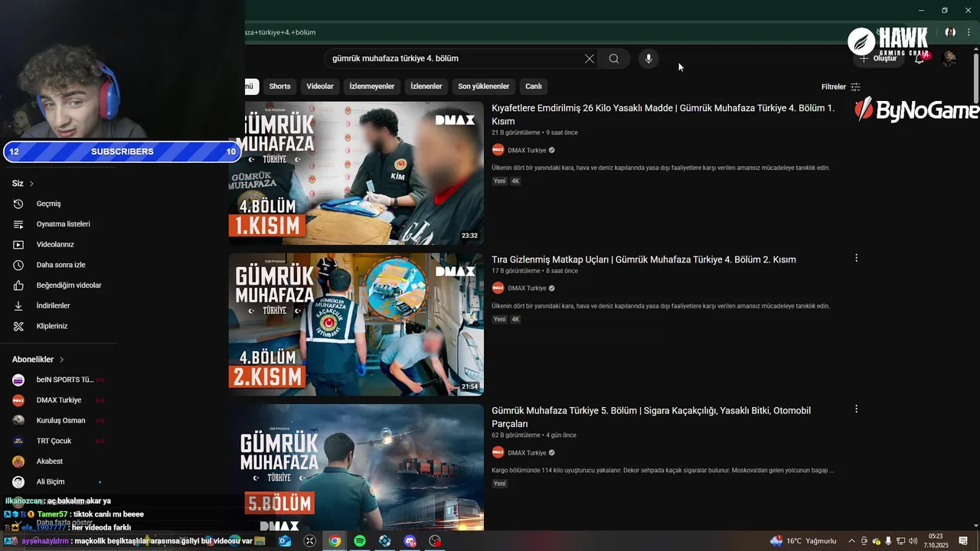This screenshot has height=551, width=980.
Task: Show hidden system tray icons chevron
Action: point(851,541)
